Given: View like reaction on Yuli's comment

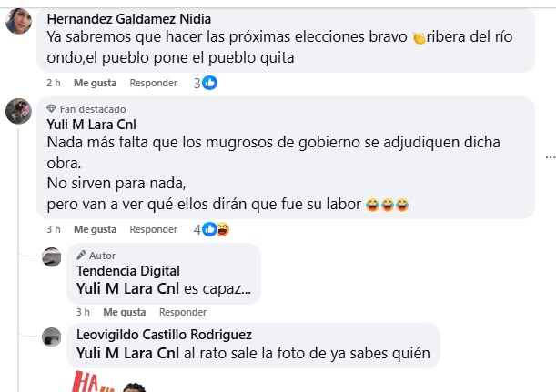Looking at the screenshot, I should click(209, 229).
